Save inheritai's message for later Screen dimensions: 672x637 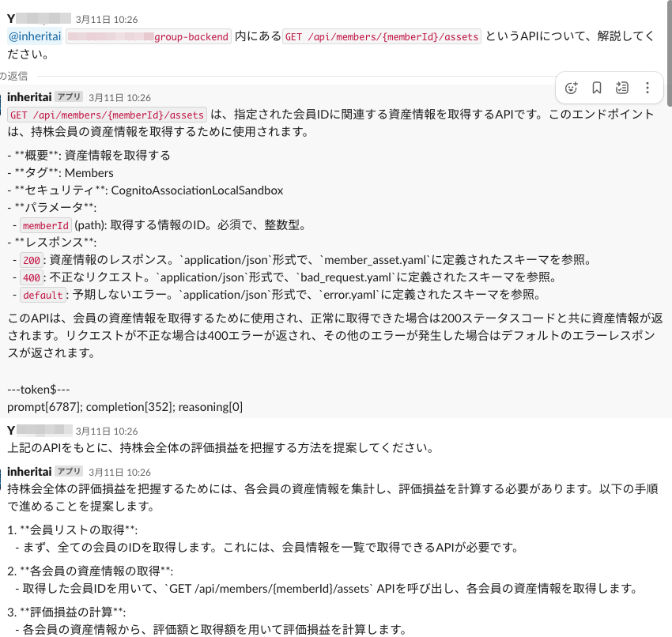[597, 88]
